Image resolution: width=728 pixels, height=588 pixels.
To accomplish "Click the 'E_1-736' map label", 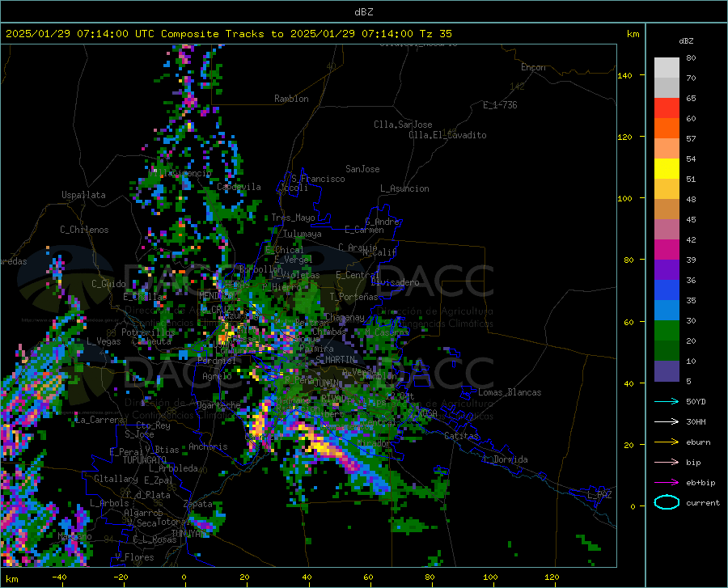I will coord(500,105).
